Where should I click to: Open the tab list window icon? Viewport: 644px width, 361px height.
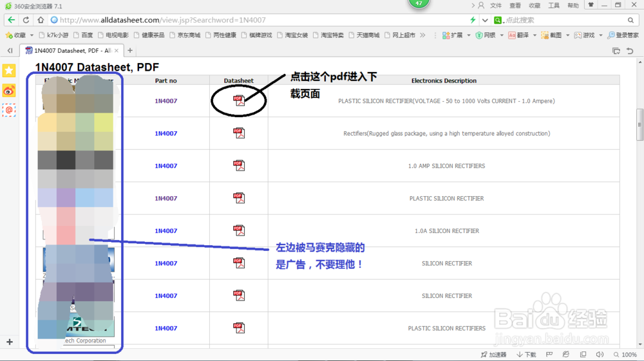616,51
